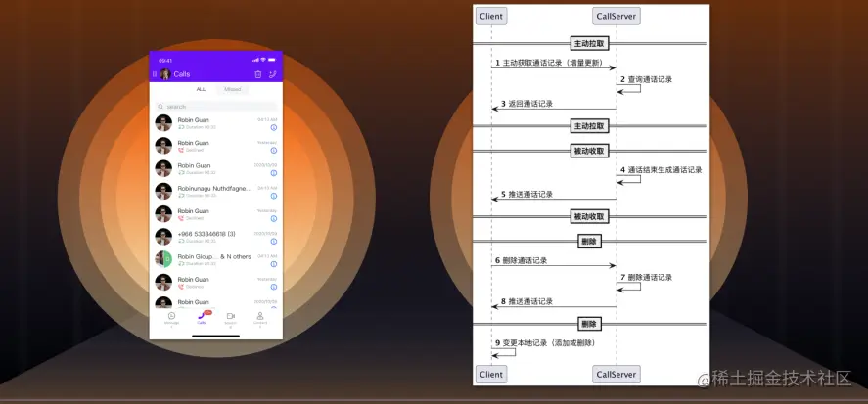Image resolution: width=868 pixels, height=404 pixels.
Task: Select step 5 推送通话记录 label
Action: (526, 195)
